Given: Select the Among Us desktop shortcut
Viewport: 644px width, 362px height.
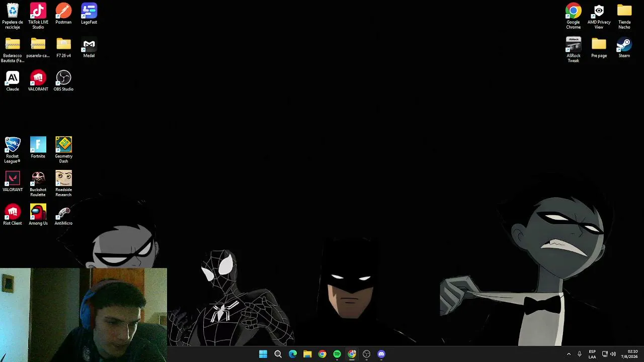Looking at the screenshot, I should point(38,215).
